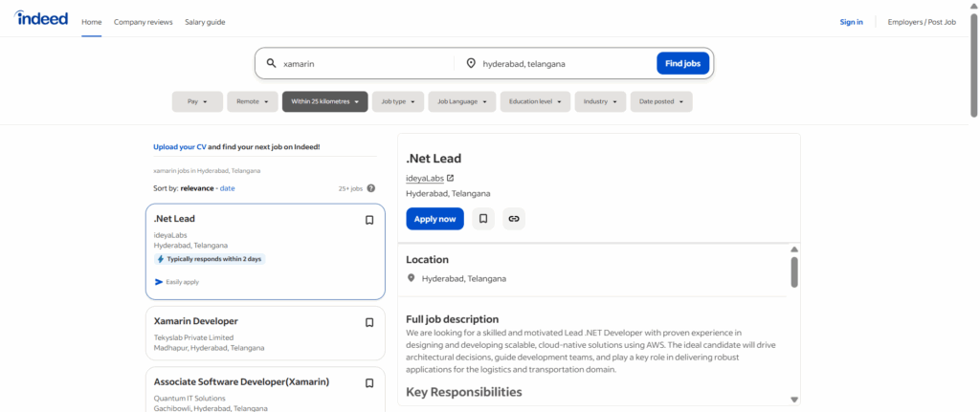Click the Apply now button

coord(434,219)
